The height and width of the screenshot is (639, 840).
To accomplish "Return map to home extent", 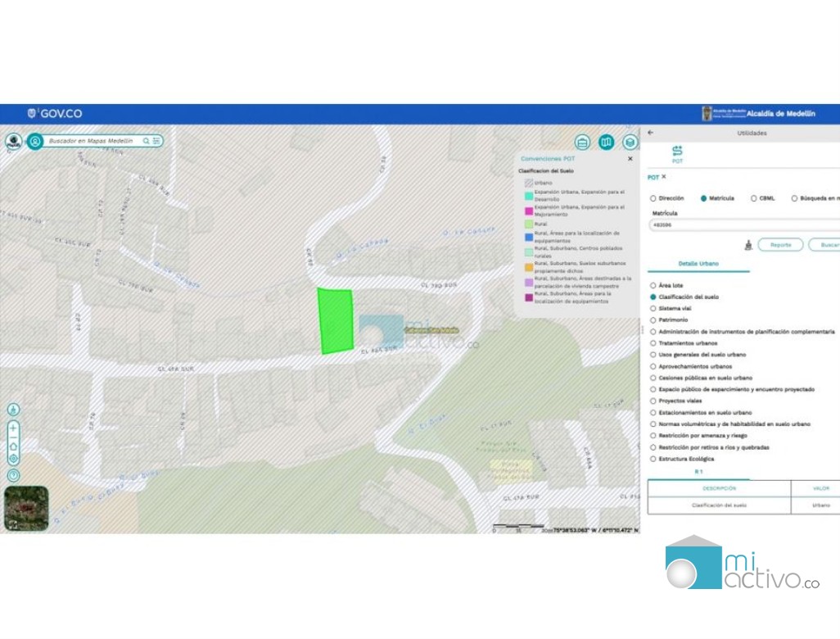I will tap(13, 444).
